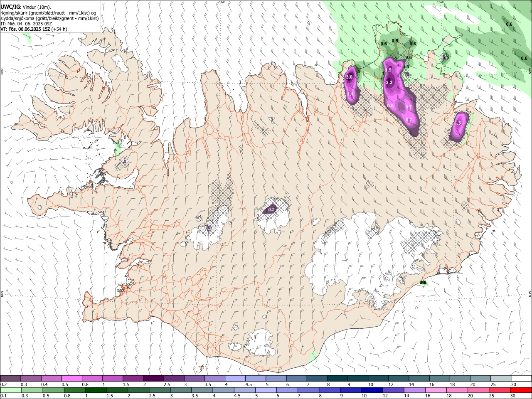This screenshot has width=532, height=399.
Task: Pick bottom-row red swatch after 30
Action: click(x=521, y=390)
